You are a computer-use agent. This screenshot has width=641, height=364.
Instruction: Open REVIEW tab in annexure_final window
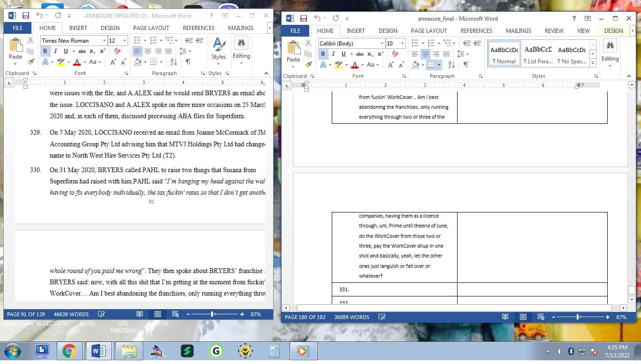pos(554,31)
